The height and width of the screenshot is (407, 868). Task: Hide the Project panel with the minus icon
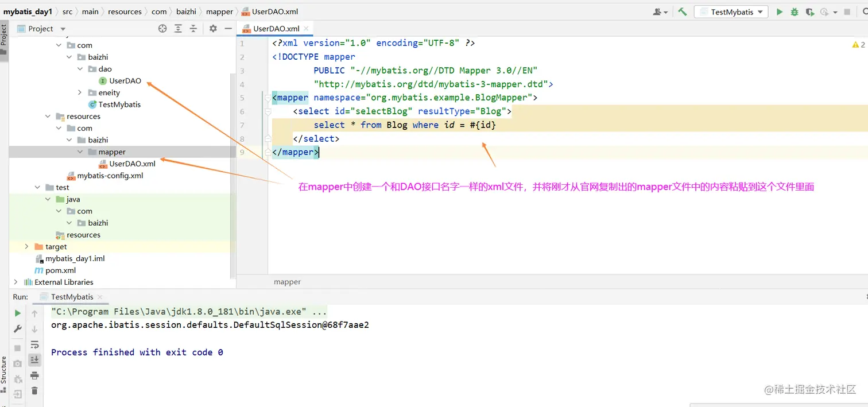coord(228,29)
